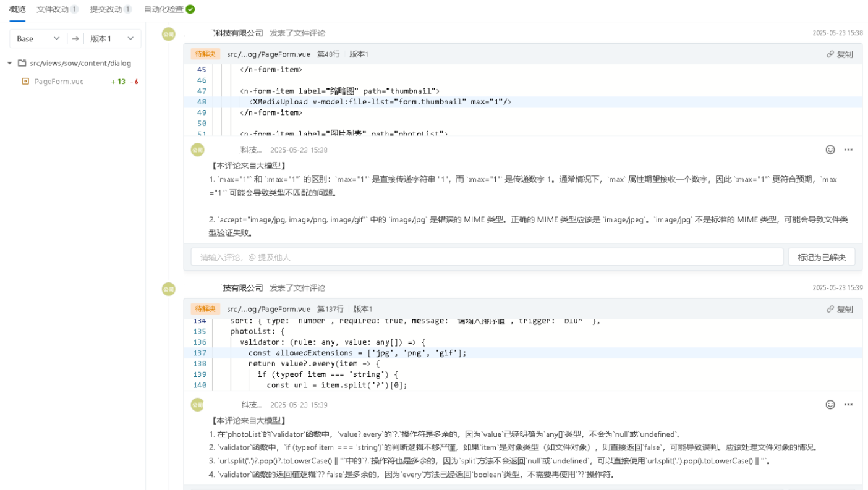Click the PageForm.vue modified file icon

25,82
